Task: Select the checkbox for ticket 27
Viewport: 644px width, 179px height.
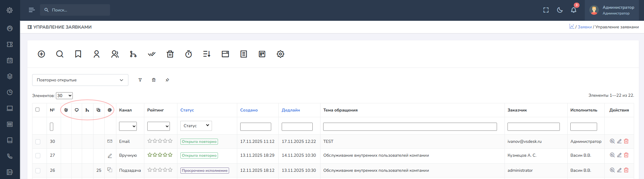Action: tap(38, 155)
